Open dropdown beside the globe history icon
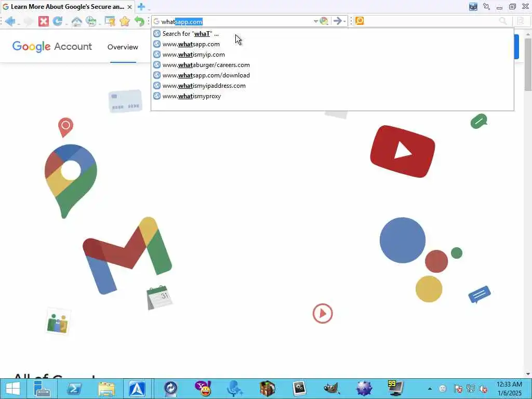The image size is (532, 399). coord(99,24)
